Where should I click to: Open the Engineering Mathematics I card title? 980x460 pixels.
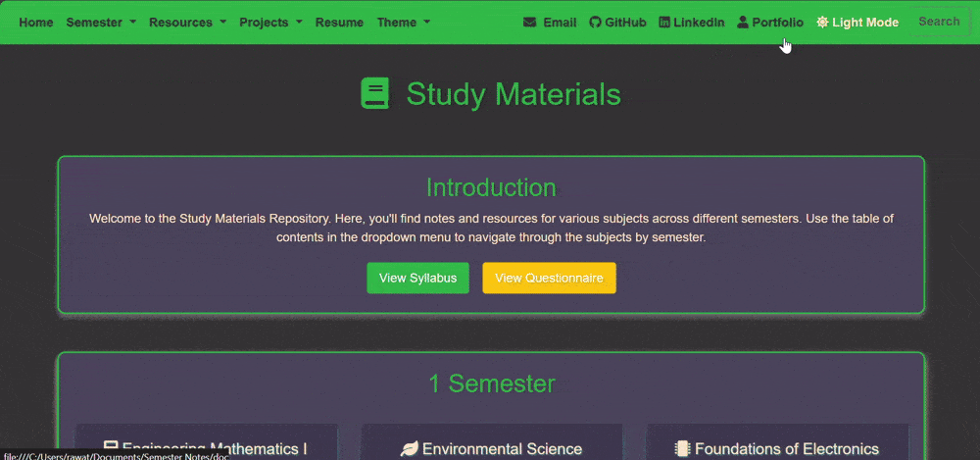215,449
